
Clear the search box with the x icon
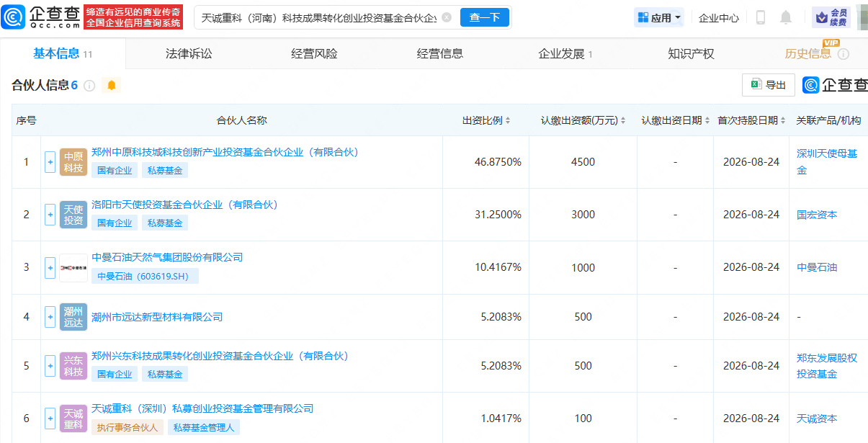click(x=447, y=17)
